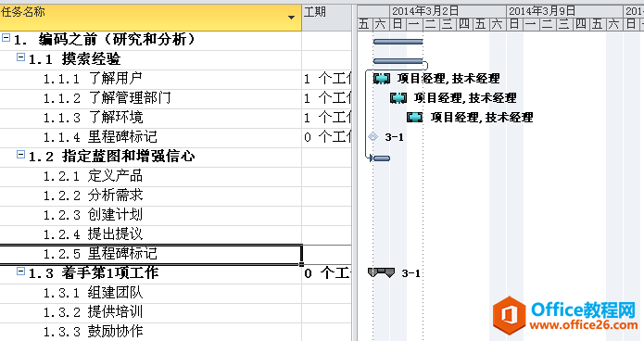Click the 1.1 摸索经验 task name
Image resolution: width=644 pixels, height=341 pixels.
coord(74,59)
